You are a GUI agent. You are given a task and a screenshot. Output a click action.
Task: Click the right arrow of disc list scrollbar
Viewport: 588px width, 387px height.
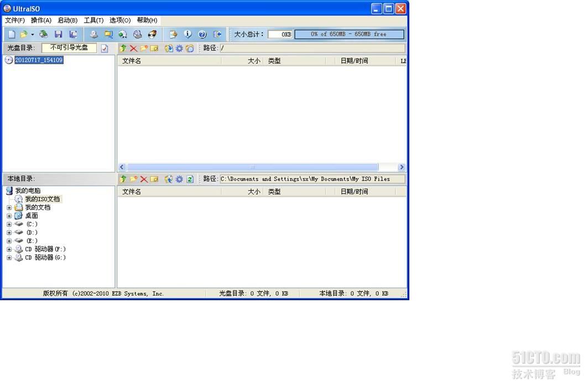pos(402,167)
